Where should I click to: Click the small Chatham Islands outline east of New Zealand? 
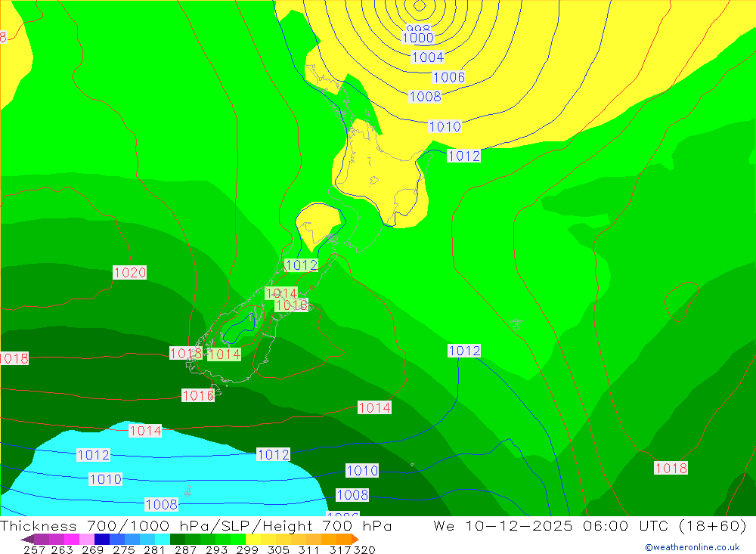[x=516, y=324]
